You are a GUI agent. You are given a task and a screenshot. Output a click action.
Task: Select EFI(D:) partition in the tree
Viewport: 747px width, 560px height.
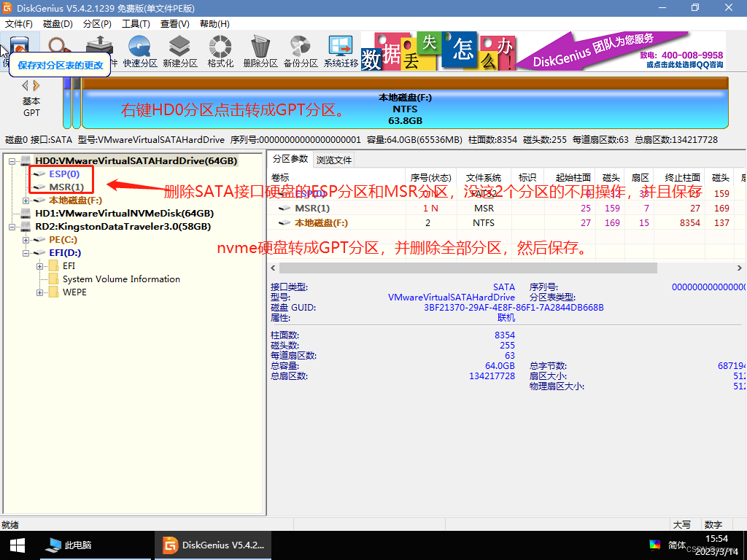65,253
